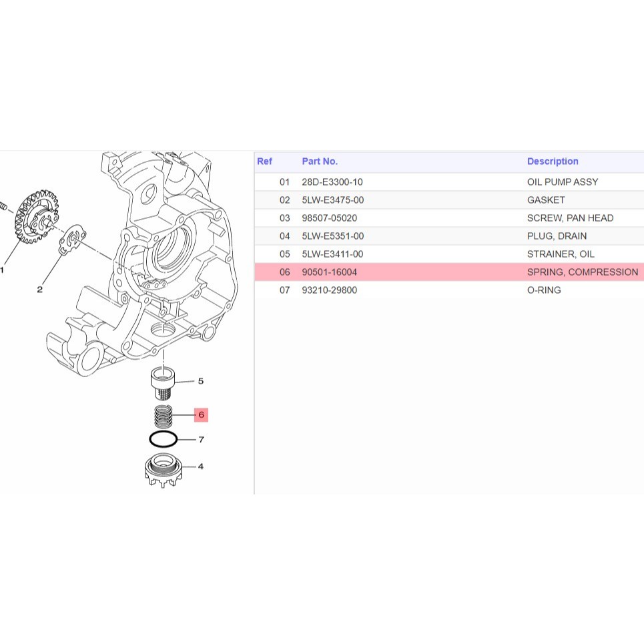Click ref 02 in the parts table
The image size is (644, 644).
tap(284, 200)
